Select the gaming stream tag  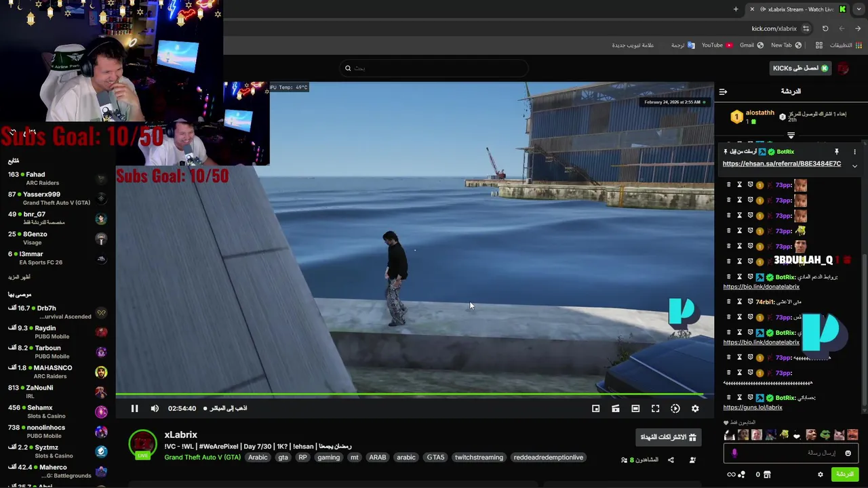click(x=328, y=457)
